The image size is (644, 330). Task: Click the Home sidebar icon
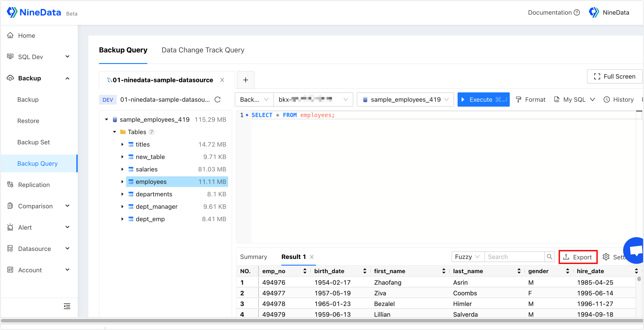point(10,35)
